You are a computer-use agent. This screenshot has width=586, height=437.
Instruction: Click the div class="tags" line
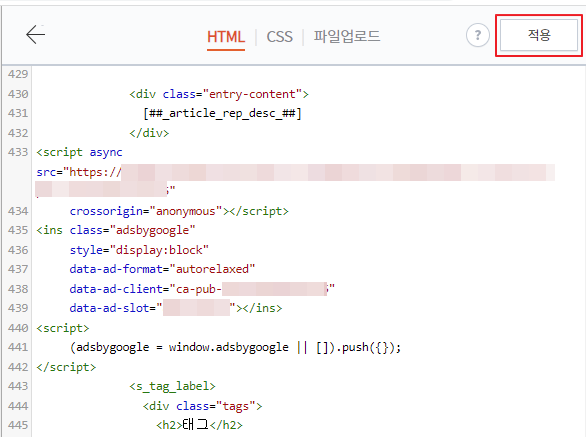(203, 406)
